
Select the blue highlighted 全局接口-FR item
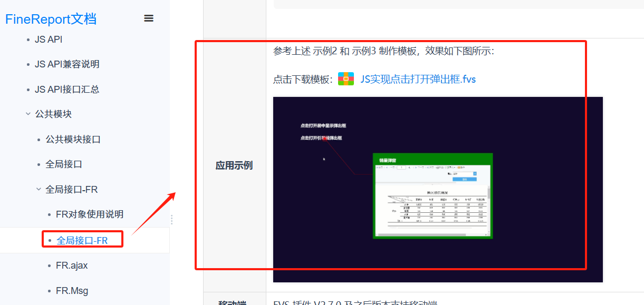[82, 240]
